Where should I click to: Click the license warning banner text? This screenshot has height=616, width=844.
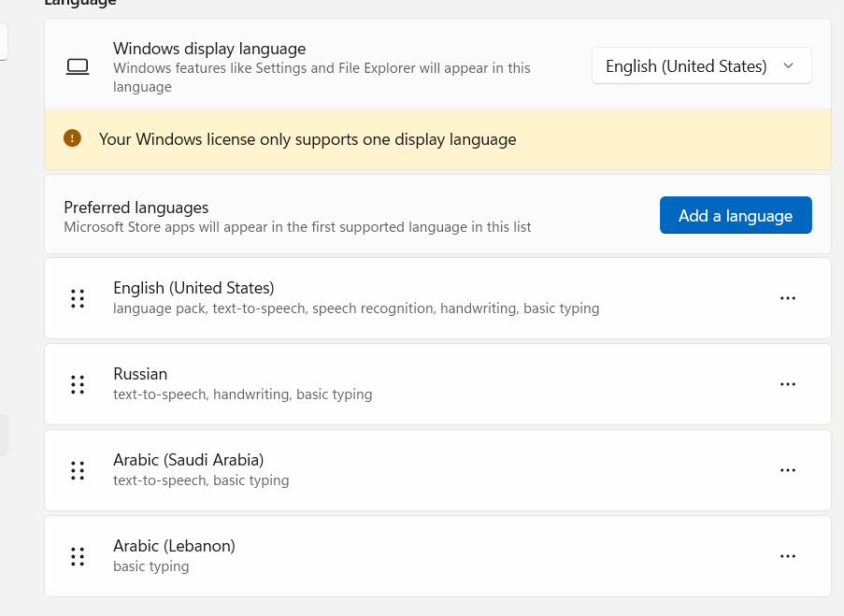307,138
